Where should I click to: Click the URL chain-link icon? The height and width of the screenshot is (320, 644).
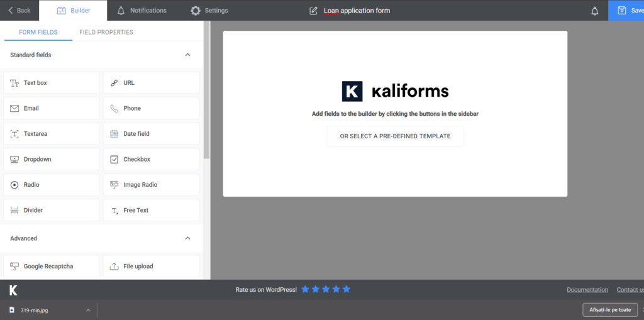114,83
